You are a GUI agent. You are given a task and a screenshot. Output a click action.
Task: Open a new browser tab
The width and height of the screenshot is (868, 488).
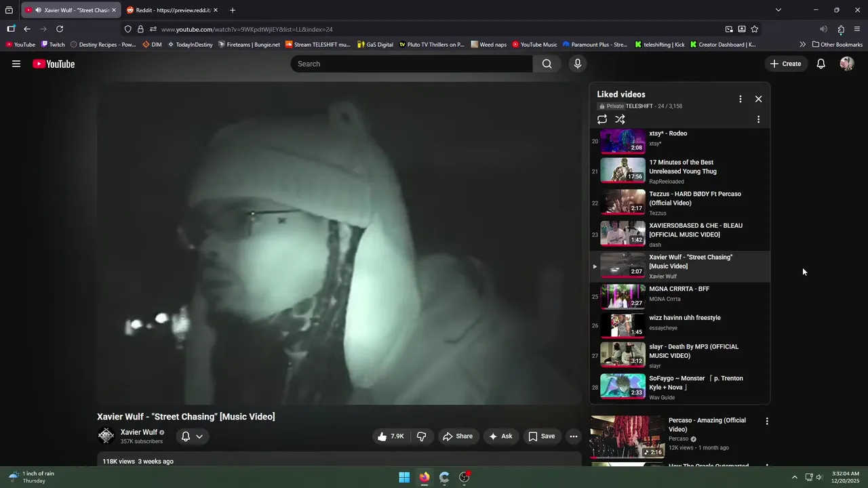point(233,10)
